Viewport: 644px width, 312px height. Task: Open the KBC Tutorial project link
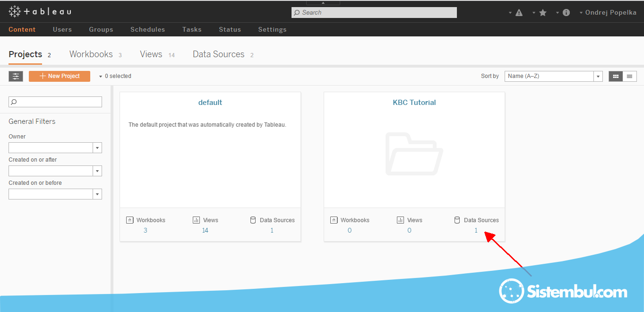[414, 103]
